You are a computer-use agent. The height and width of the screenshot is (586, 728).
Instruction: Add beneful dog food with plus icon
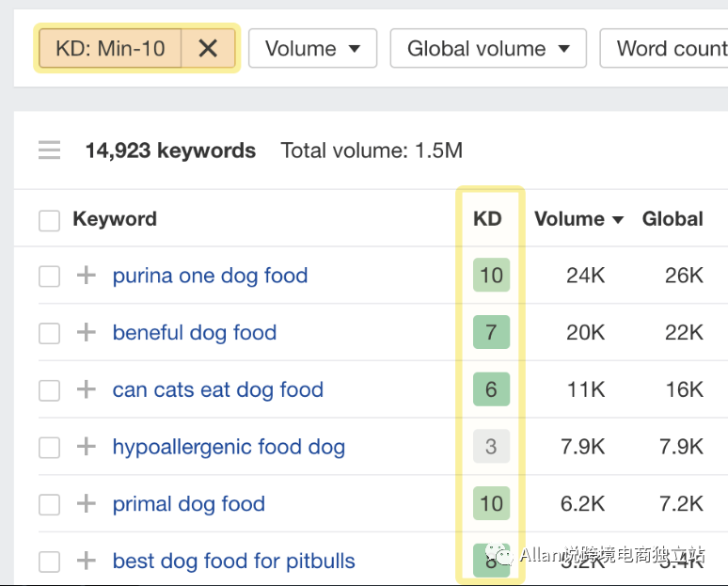(x=87, y=332)
